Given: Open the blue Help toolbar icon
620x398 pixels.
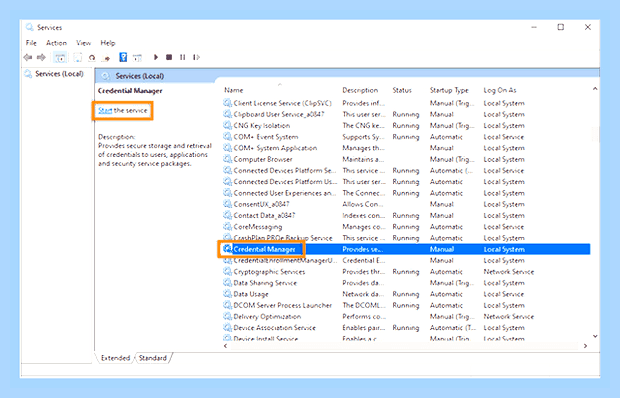Looking at the screenshot, I should click(123, 57).
